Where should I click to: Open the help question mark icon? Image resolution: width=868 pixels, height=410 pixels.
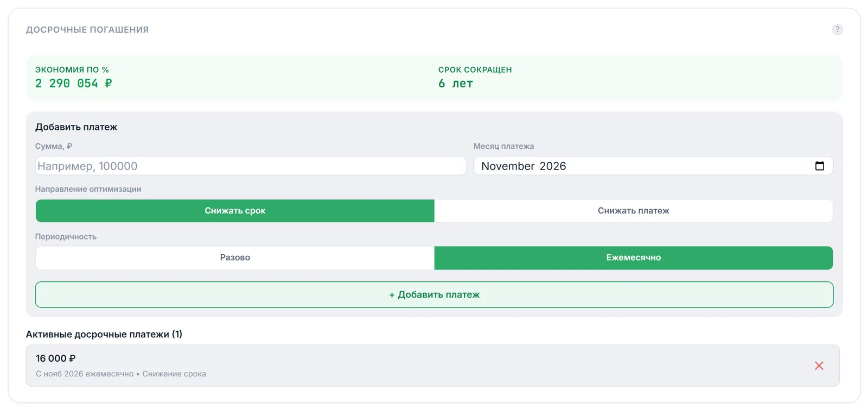click(x=837, y=29)
